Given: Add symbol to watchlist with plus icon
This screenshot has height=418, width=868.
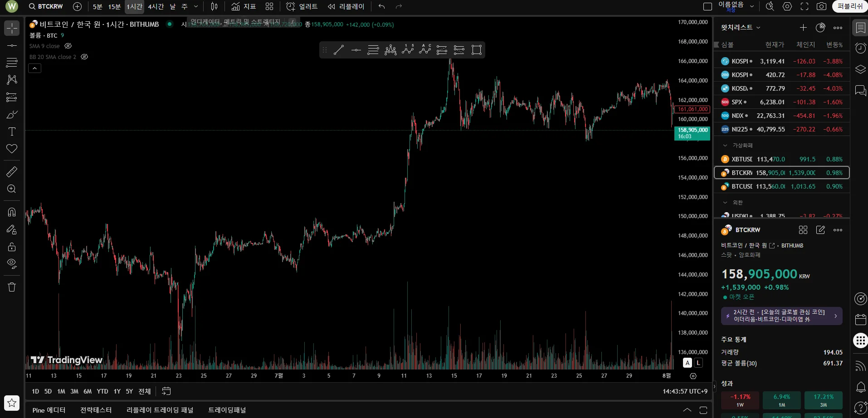Looking at the screenshot, I should click(803, 28).
